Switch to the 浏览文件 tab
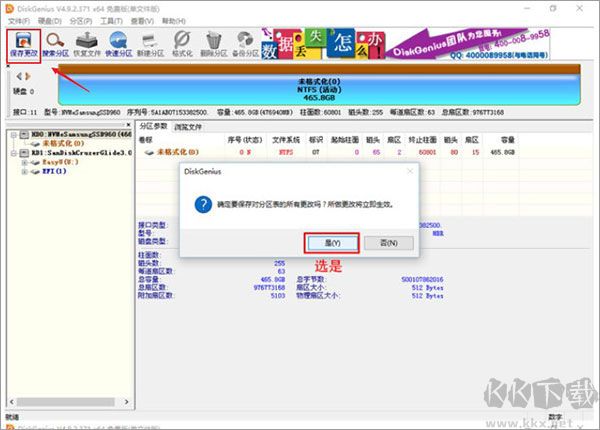 tap(188, 127)
